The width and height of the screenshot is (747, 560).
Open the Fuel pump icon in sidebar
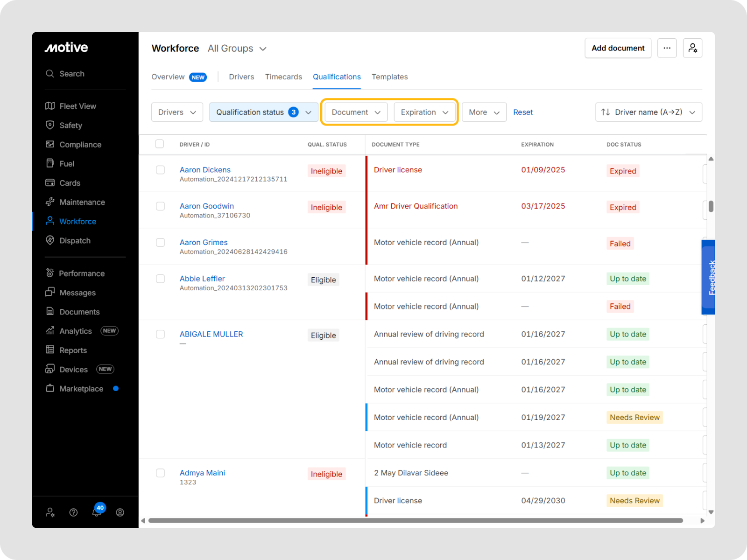50,163
